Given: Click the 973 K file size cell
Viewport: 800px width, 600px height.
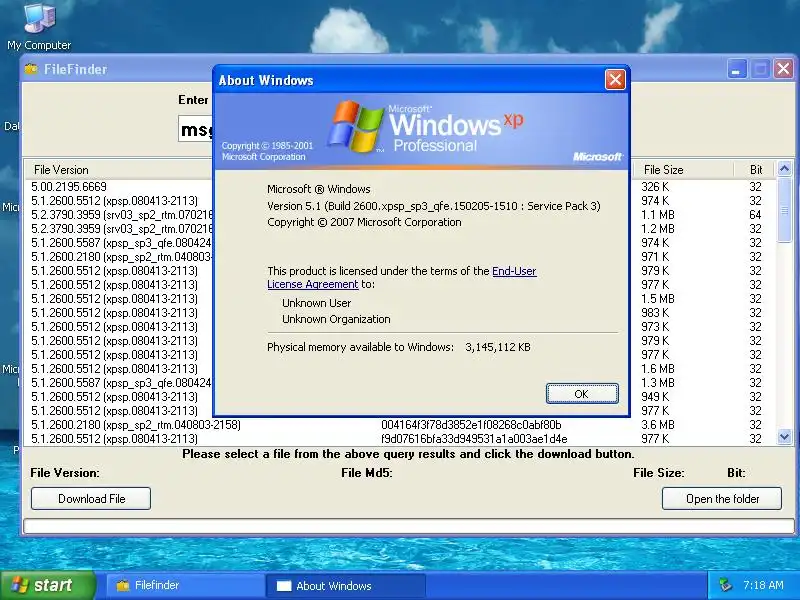Looking at the screenshot, I should pos(655,327).
